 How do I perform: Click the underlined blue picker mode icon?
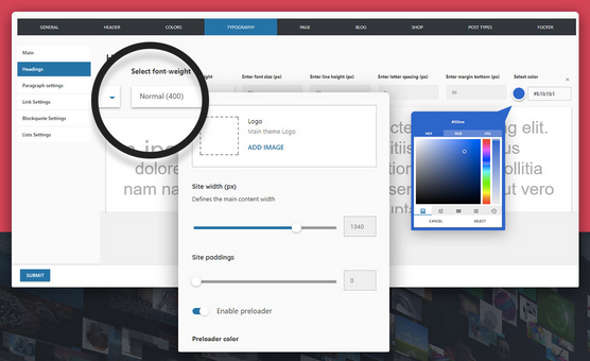pos(423,211)
